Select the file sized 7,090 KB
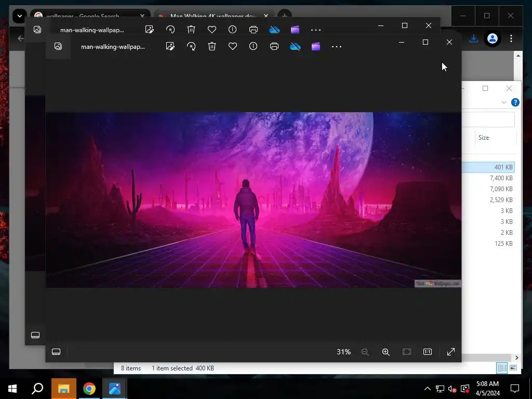Image resolution: width=532 pixels, height=399 pixels. [x=488, y=189]
